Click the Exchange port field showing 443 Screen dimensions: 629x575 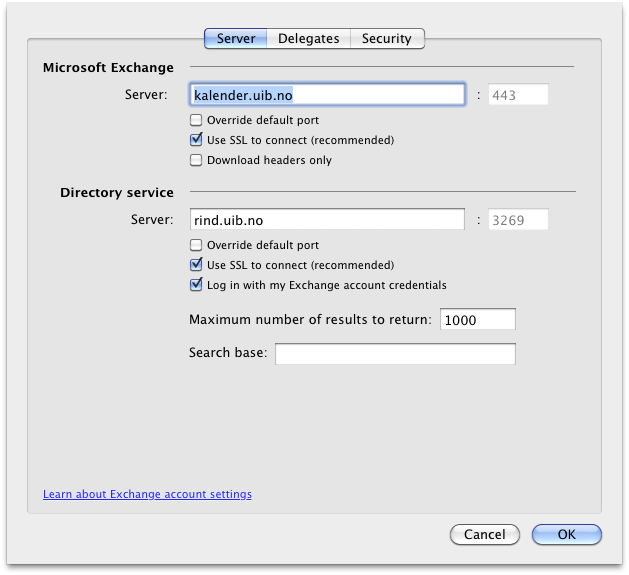coord(517,95)
